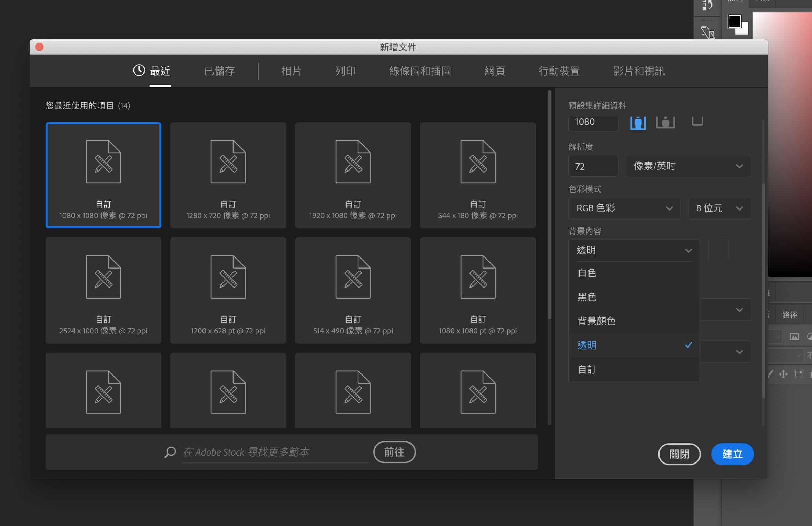
Task: Open the 影片和視訊 presets tab
Action: [639, 71]
